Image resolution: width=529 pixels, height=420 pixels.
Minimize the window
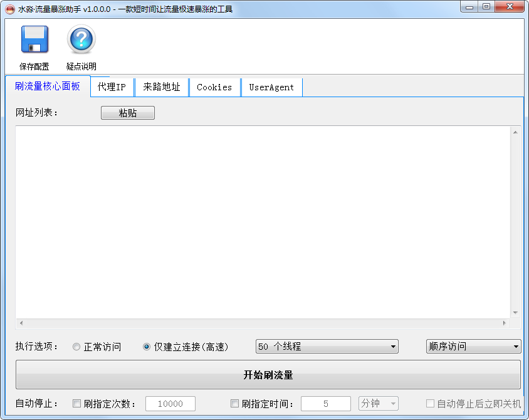pyautogui.click(x=469, y=6)
